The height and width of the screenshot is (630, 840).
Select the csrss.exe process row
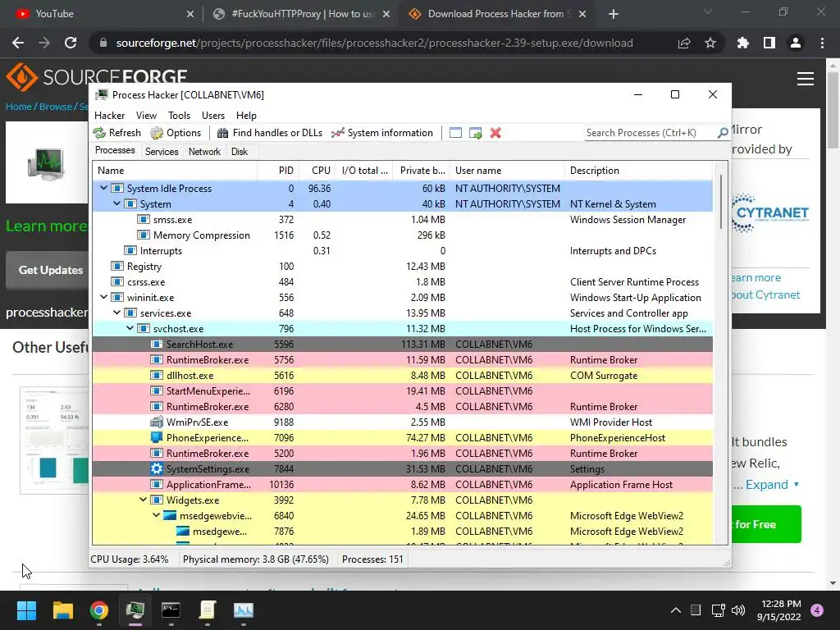(402, 282)
